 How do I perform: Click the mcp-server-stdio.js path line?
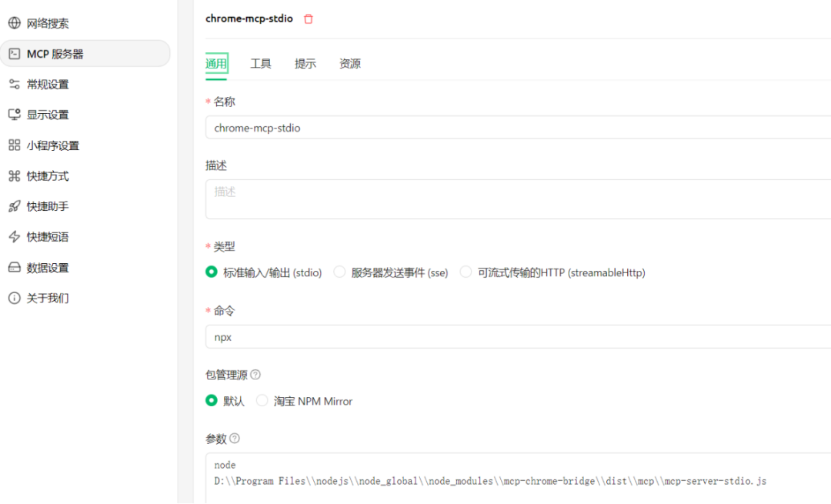coord(490,481)
